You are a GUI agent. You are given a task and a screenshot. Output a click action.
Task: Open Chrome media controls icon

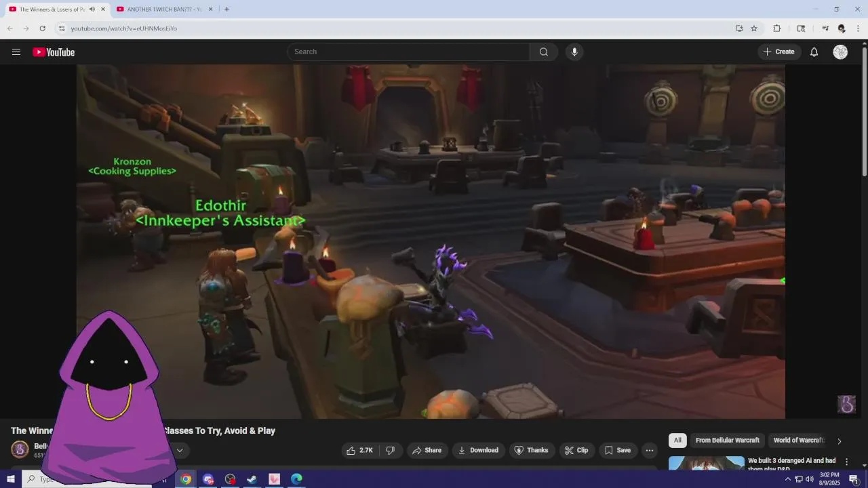[x=825, y=28]
